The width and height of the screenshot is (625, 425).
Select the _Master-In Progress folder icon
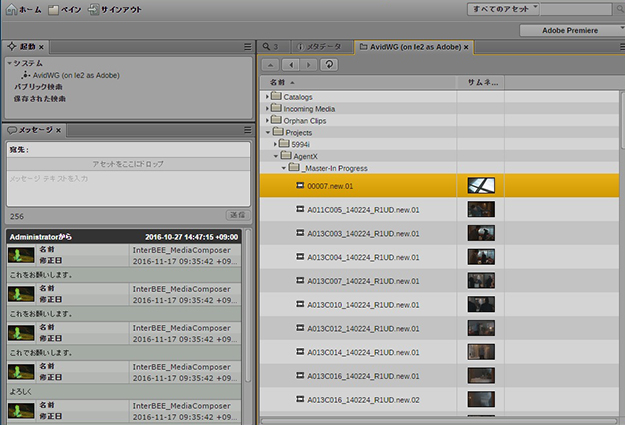pos(294,167)
